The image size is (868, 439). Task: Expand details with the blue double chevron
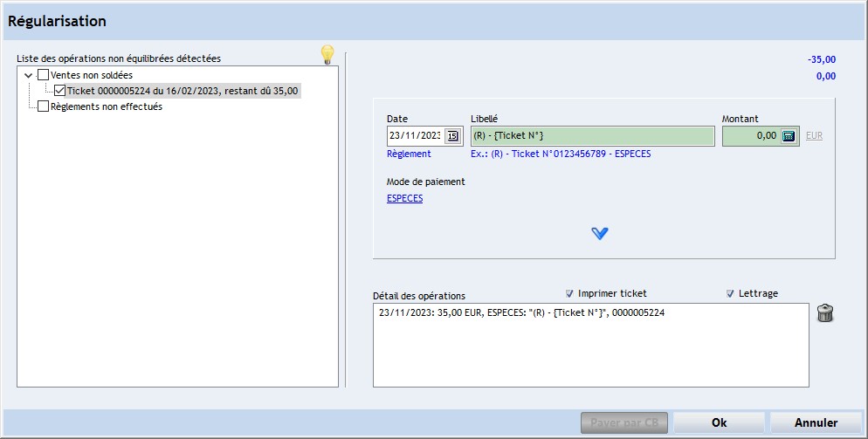(x=599, y=233)
